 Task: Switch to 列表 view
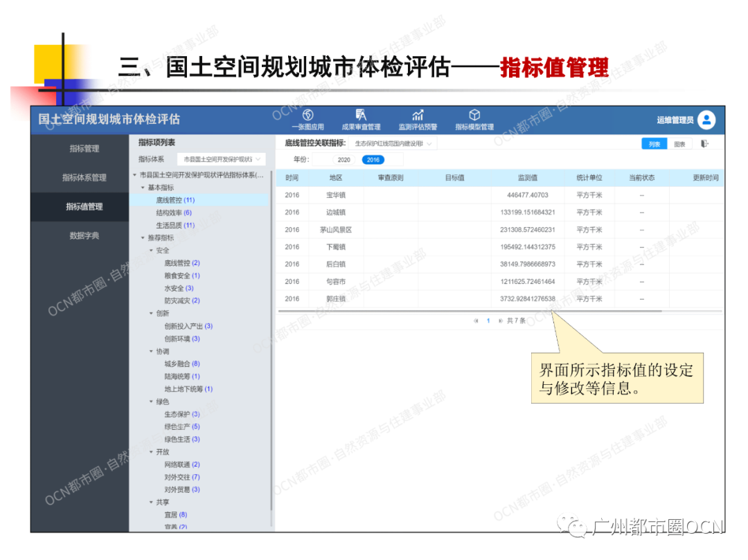pyautogui.click(x=654, y=145)
